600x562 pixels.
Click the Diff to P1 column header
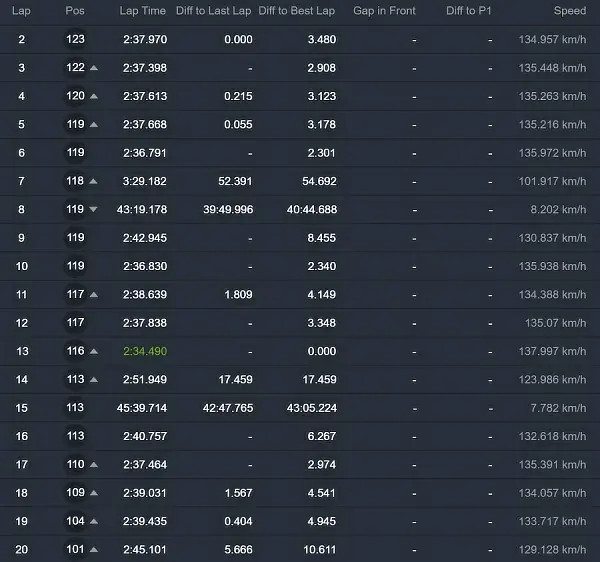click(469, 11)
